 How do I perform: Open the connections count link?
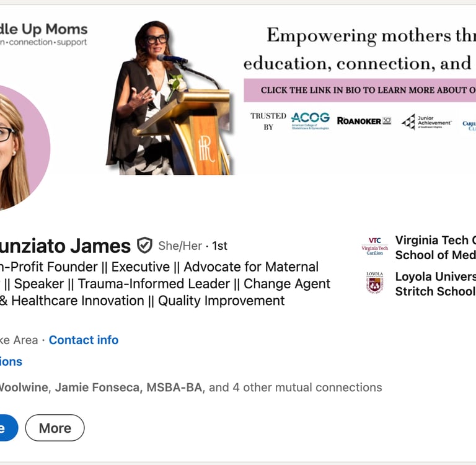coord(11,361)
